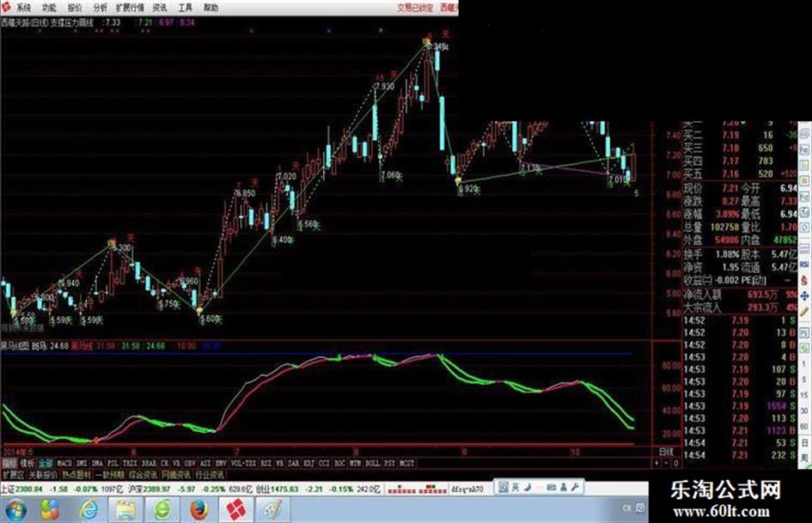This screenshot has width=812, height=523.
Task: Select the RSI indicator tab
Action: point(266,464)
